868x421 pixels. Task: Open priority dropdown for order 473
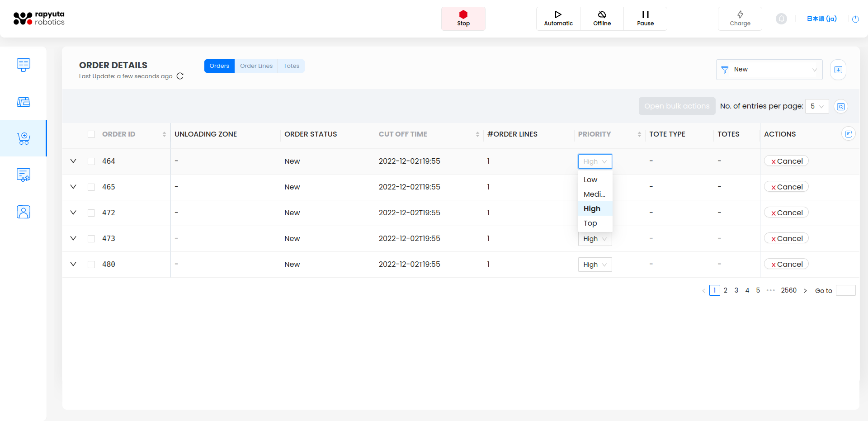pos(595,239)
